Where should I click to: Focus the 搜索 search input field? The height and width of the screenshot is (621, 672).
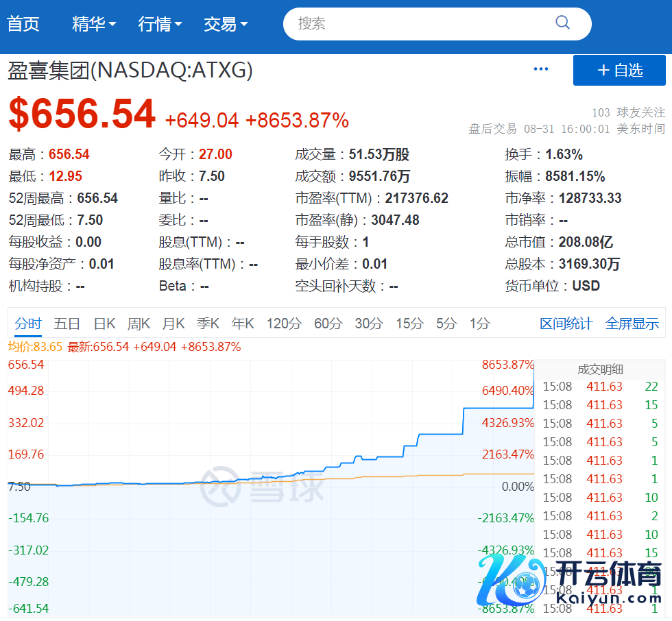pyautogui.click(x=437, y=23)
